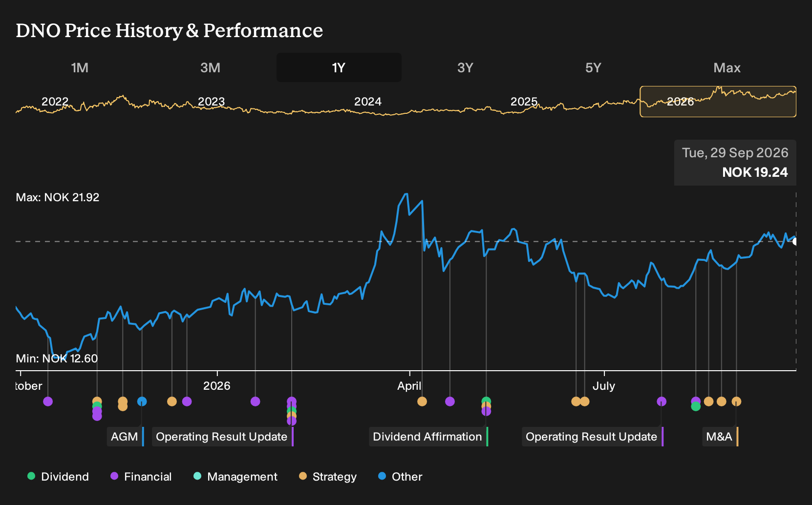Toggle Other events in the legend
Screen dimensions: 812x505
(400, 477)
